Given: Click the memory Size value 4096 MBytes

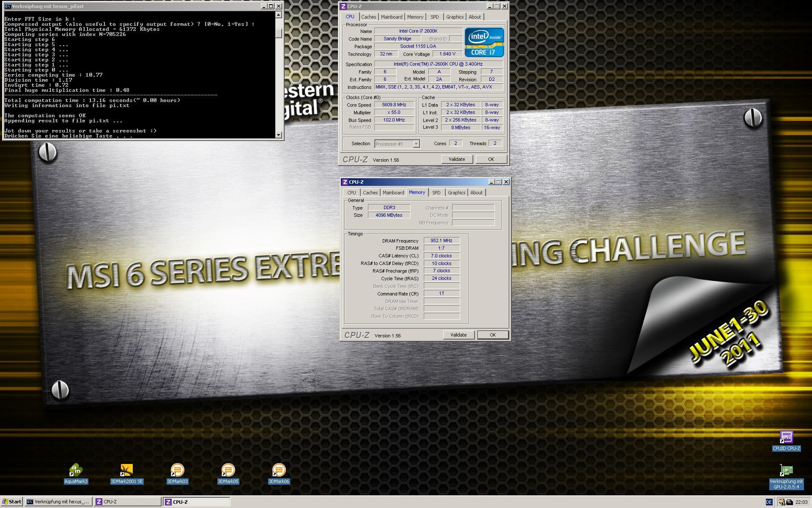Looking at the screenshot, I should coord(389,215).
